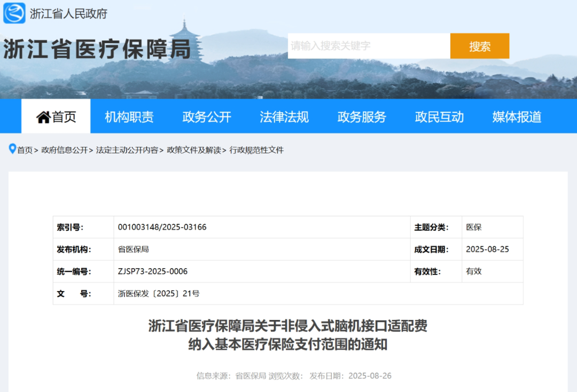This screenshot has width=577, height=392.
Task: Open 政府信息公开 breadcrumb link
Action: coord(65,150)
